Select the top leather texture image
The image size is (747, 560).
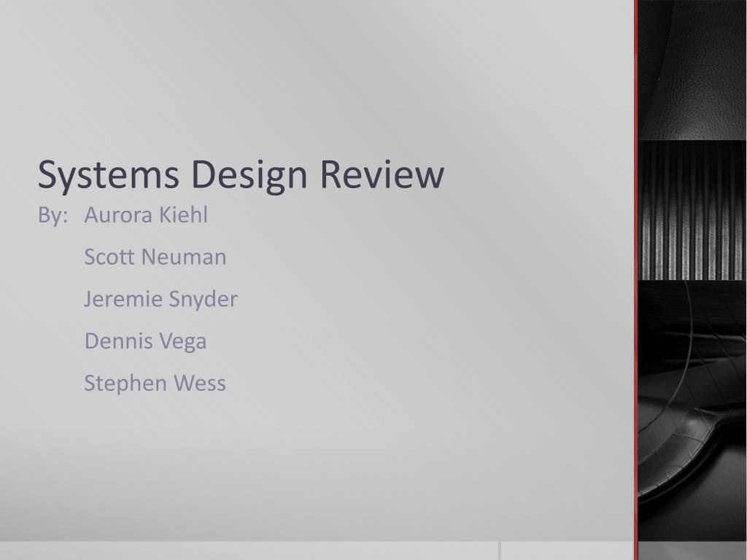[x=692, y=70]
